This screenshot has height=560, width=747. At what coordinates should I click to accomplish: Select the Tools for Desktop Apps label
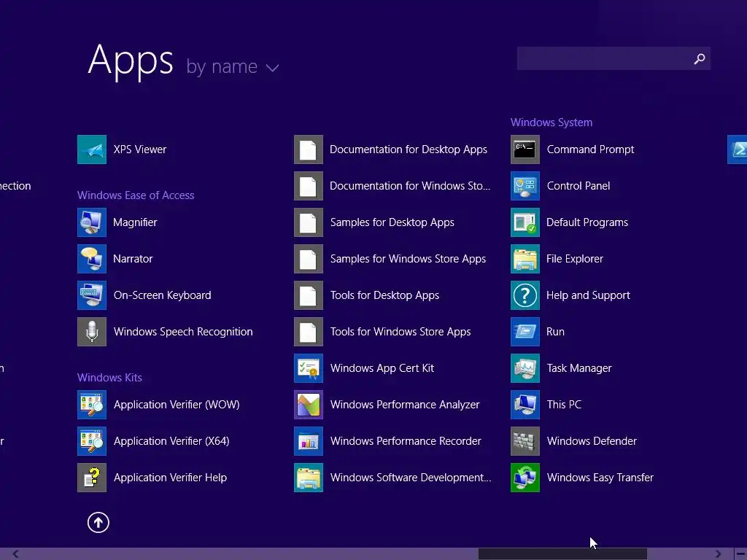click(384, 295)
